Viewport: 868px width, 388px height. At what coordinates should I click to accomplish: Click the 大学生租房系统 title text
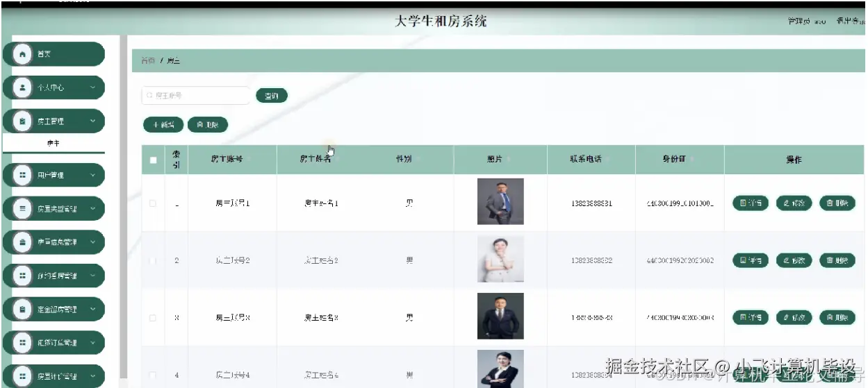coord(441,22)
